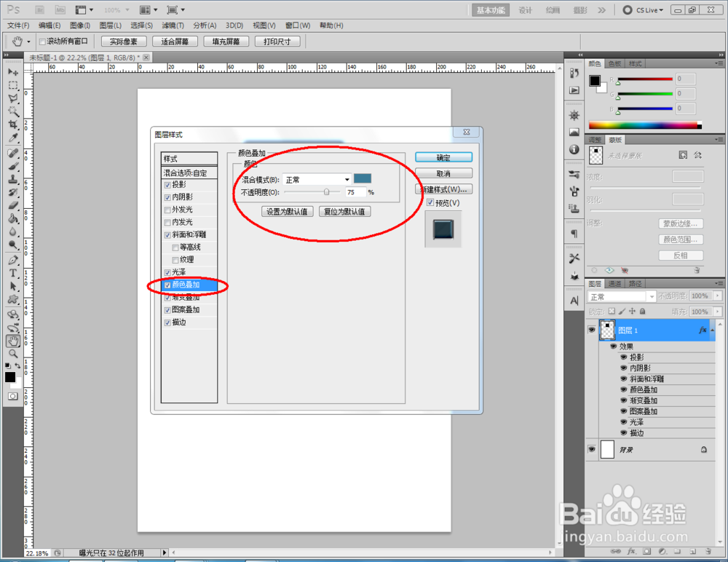Image resolution: width=728 pixels, height=562 pixels.
Task: Open Info panel icon in dock
Action: (574, 149)
